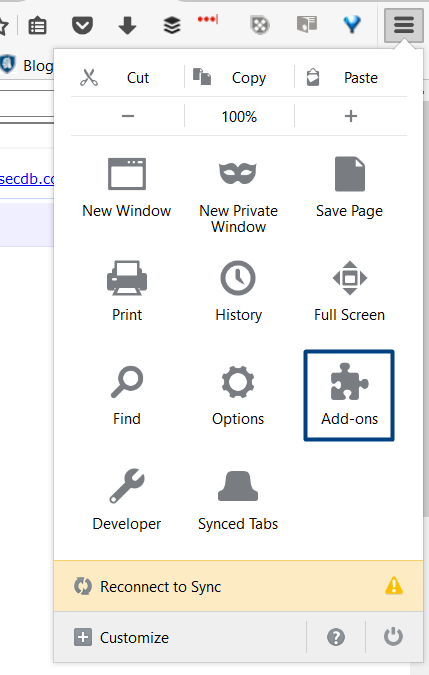This screenshot has height=675, width=429.
Task: Open the Developer tools menu
Action: (127, 500)
